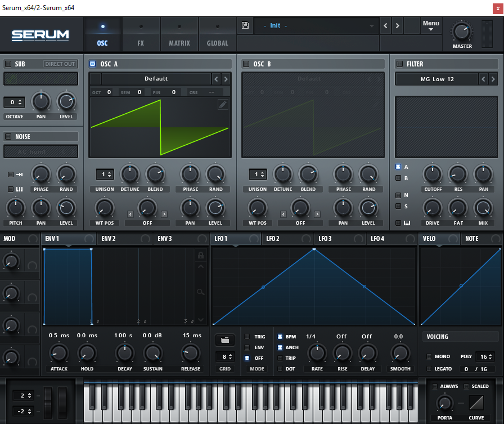The height and width of the screenshot is (424, 504).
Task: Click the LFO grid size stepper
Action: coord(225,357)
